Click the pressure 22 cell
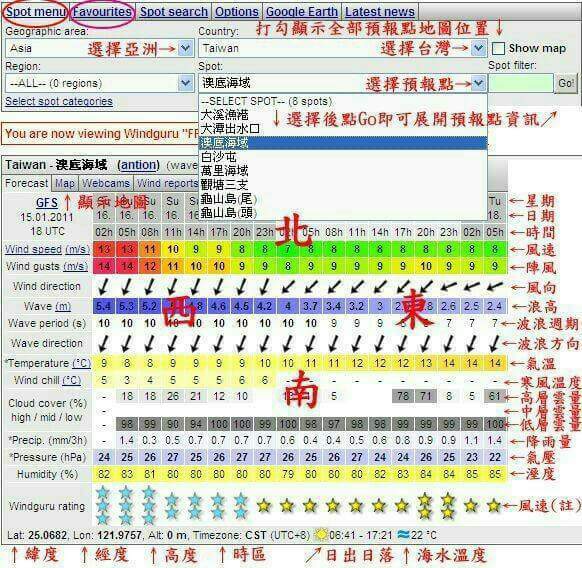The height and width of the screenshot is (568, 582). click(495, 457)
